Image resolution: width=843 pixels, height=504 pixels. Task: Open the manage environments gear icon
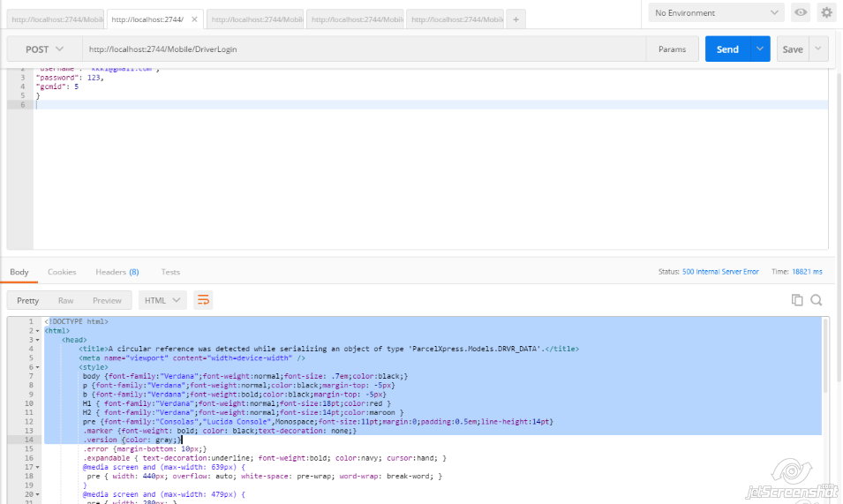point(826,12)
